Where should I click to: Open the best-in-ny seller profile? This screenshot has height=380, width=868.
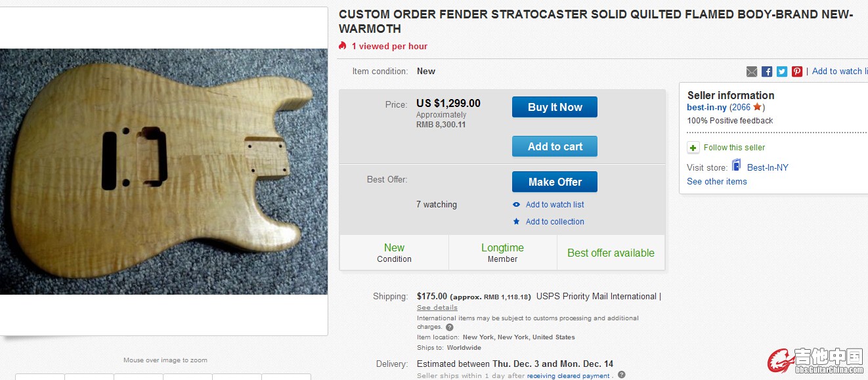click(706, 108)
